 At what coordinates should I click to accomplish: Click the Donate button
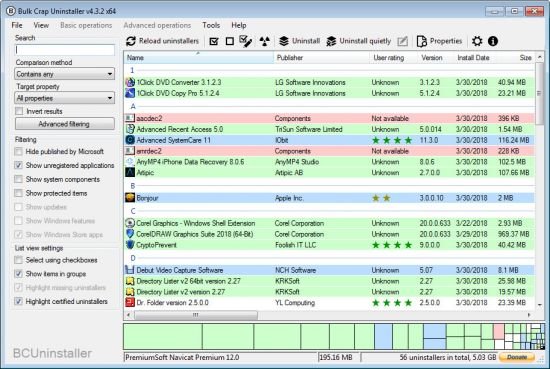point(517,357)
